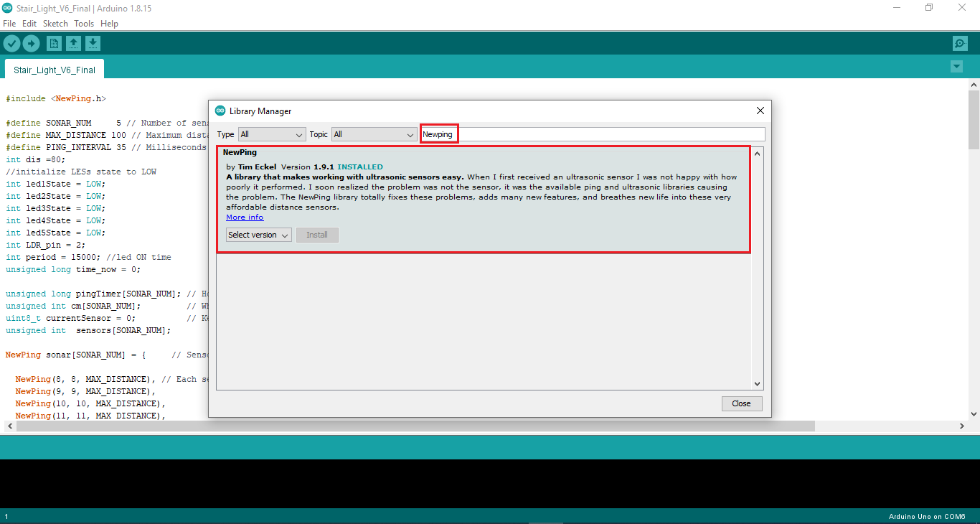Open the Help menu
This screenshot has height=524, width=980.
coord(109,24)
